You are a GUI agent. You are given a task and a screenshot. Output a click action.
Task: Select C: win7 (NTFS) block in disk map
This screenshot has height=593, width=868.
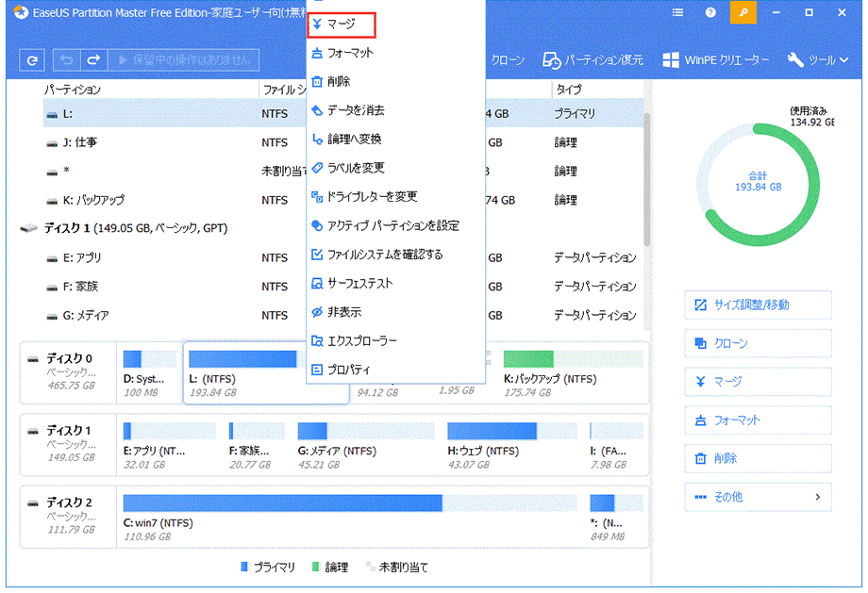(x=350, y=518)
